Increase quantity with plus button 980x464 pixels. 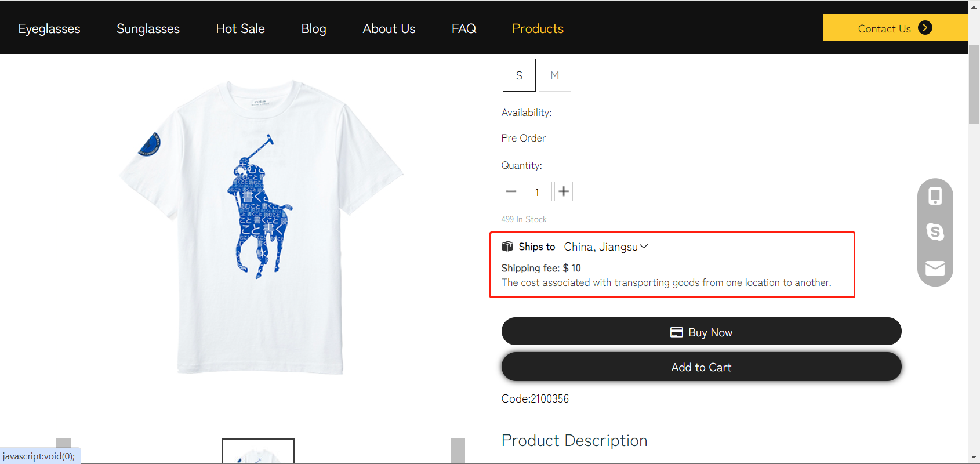[564, 191]
